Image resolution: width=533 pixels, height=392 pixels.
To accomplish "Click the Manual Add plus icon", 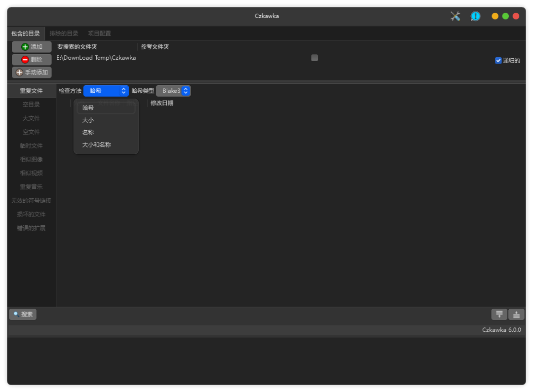I will 20,72.
